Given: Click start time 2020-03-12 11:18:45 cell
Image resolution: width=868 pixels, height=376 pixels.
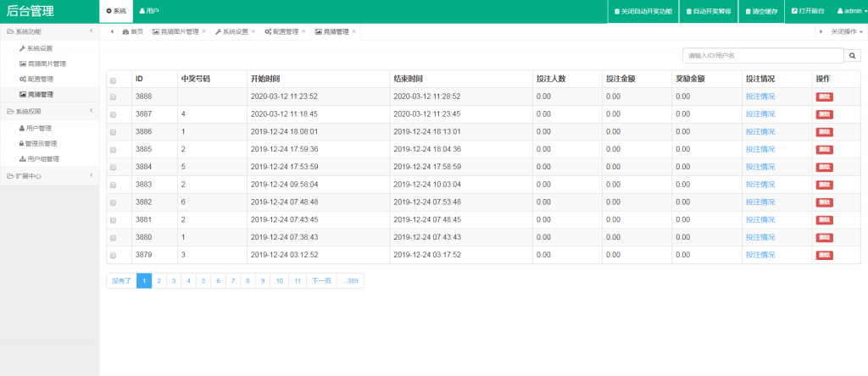Looking at the screenshot, I should coord(319,114).
